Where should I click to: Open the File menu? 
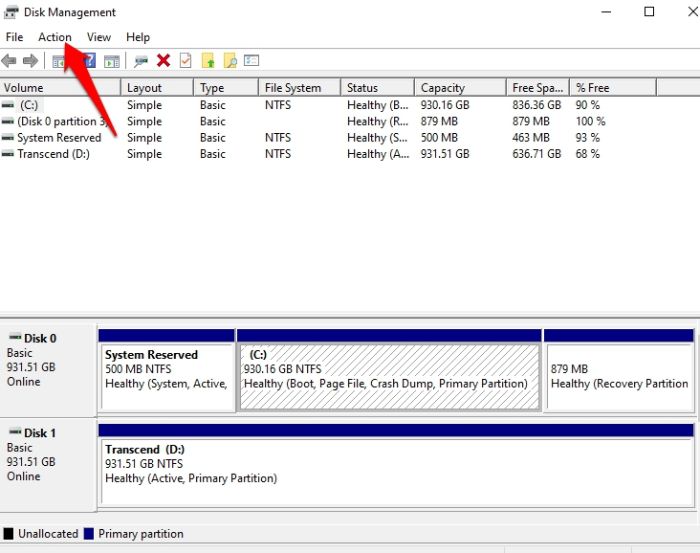tap(14, 37)
